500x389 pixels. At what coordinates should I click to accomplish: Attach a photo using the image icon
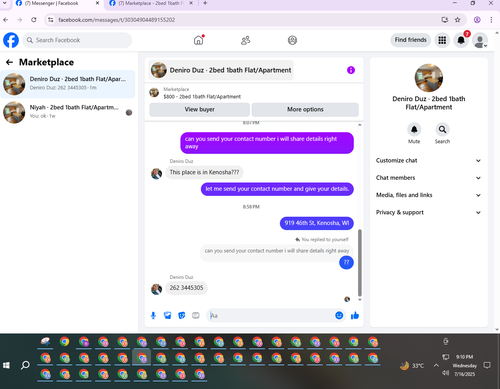pos(167,315)
